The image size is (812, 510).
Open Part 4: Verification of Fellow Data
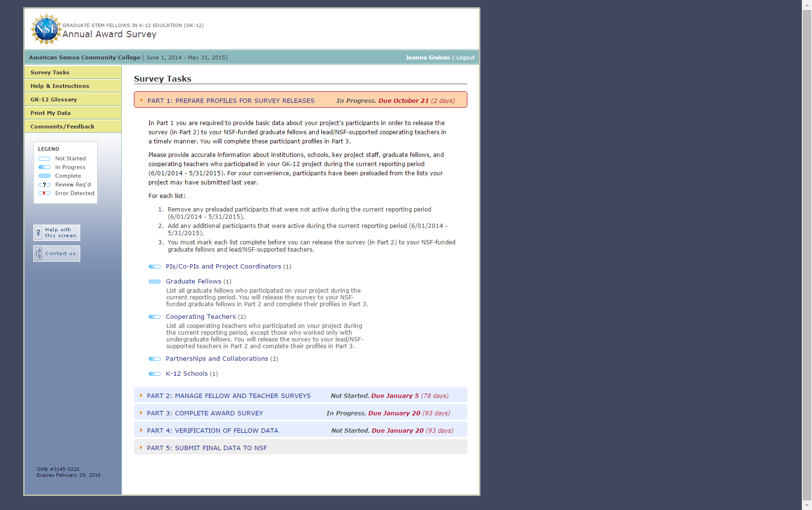213,431
